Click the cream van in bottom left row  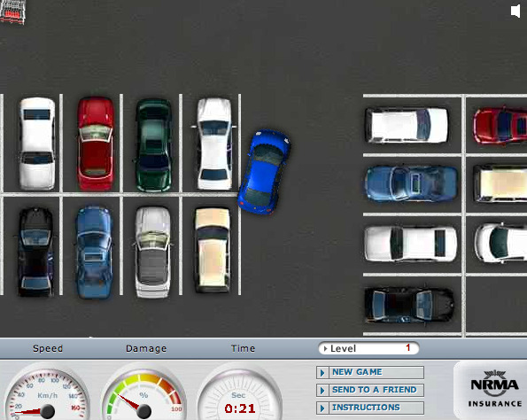point(213,250)
